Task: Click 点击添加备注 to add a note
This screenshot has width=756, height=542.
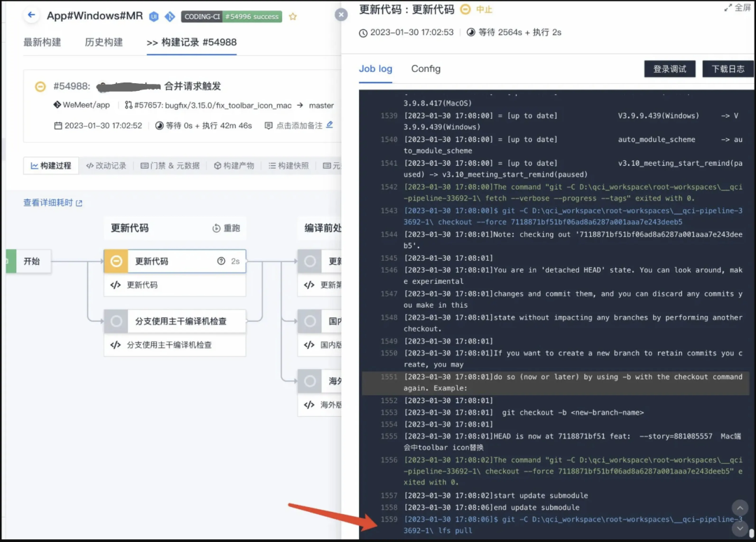Action: 299,125
